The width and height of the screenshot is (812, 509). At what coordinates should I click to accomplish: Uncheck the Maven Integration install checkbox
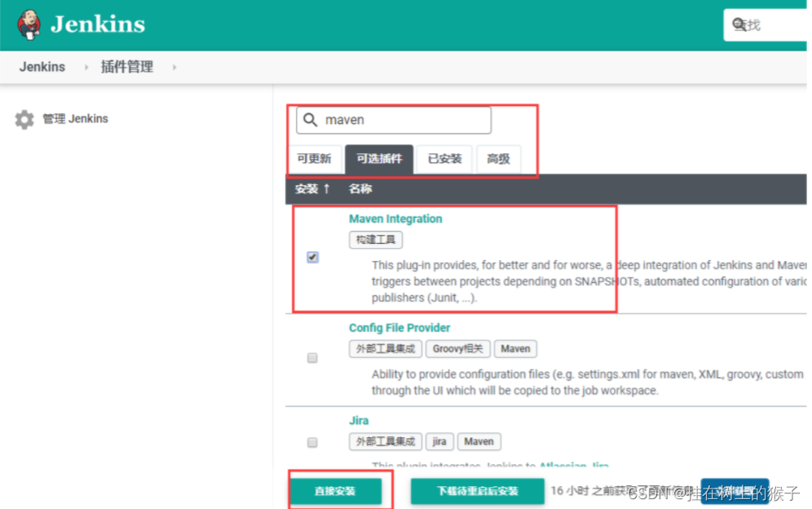pyautogui.click(x=312, y=257)
